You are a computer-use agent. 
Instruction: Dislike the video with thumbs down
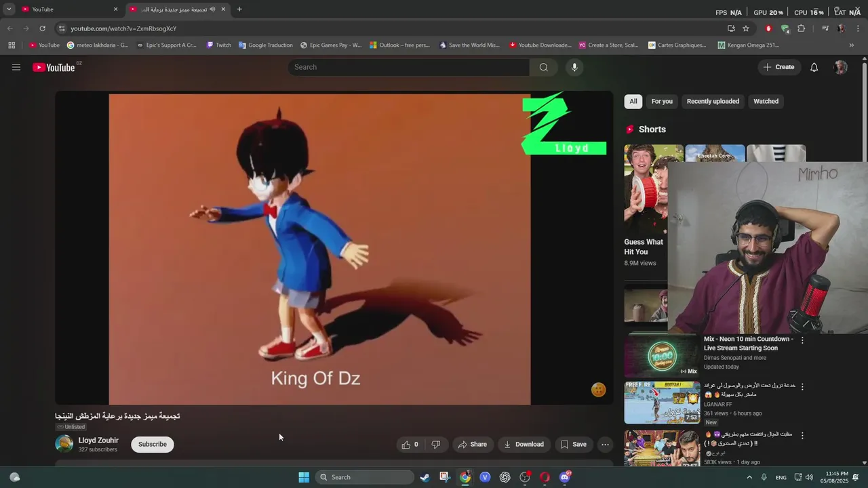click(x=436, y=445)
